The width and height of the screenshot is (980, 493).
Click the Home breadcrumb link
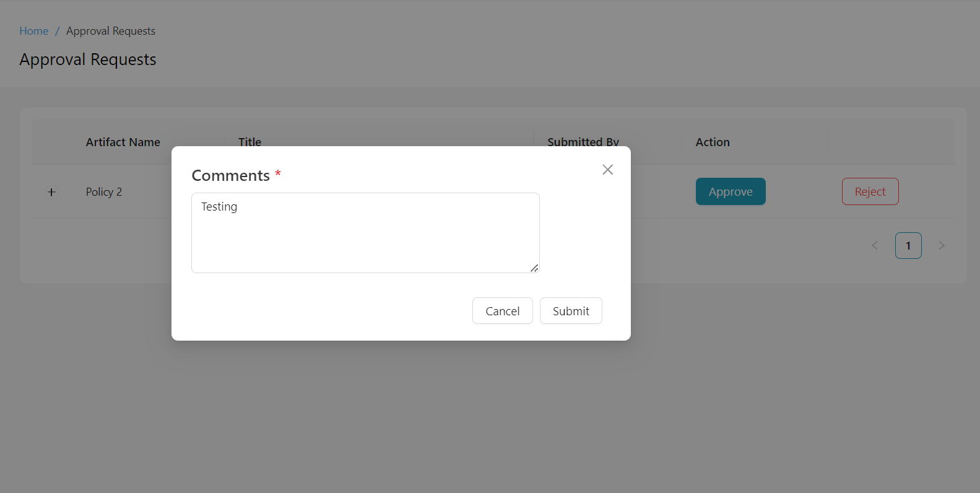click(33, 31)
